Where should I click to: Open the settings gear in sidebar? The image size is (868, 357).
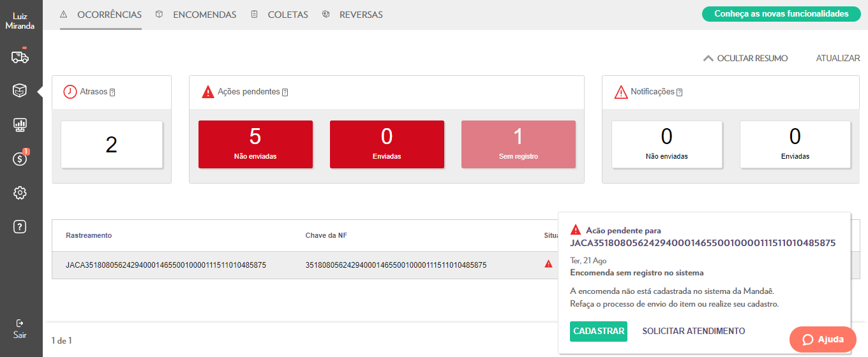coord(20,193)
